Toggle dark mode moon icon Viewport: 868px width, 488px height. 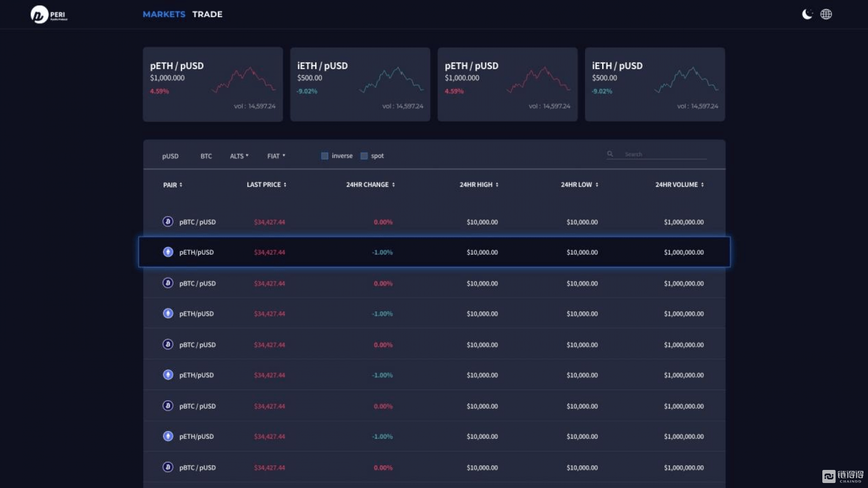pyautogui.click(x=807, y=14)
